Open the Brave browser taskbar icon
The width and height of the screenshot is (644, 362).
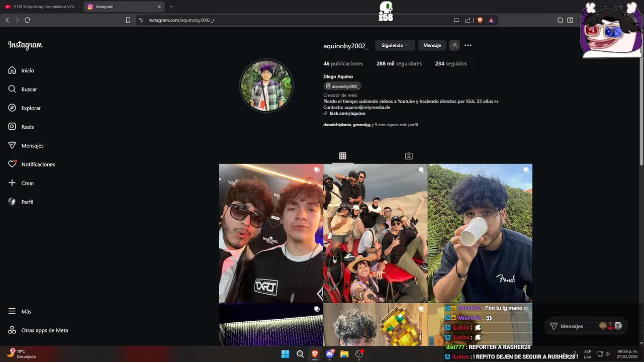coord(315,354)
